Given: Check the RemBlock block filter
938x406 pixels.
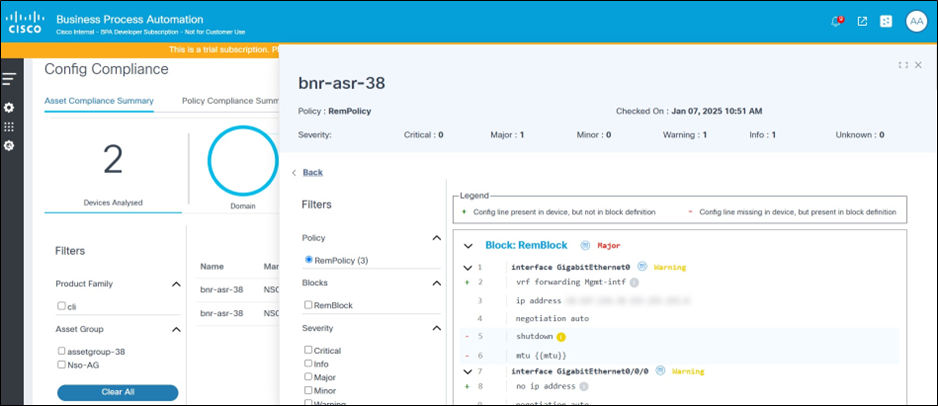Looking at the screenshot, I should point(308,304).
